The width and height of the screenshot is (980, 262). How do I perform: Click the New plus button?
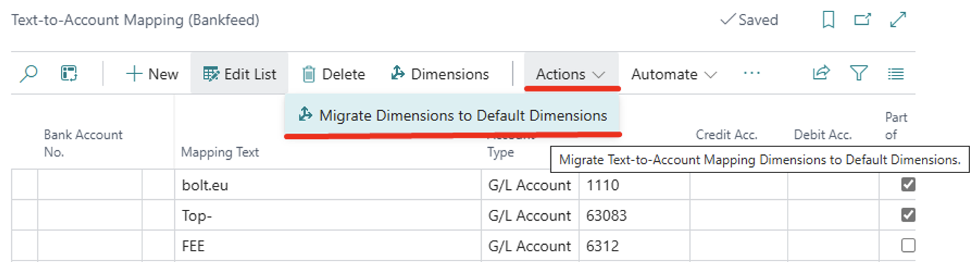(152, 74)
